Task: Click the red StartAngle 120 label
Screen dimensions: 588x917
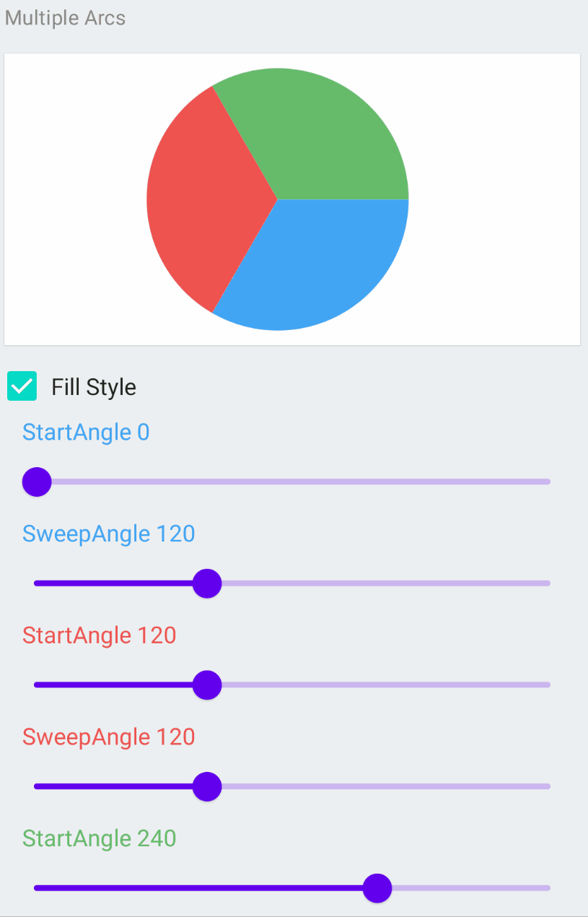Action: [100, 635]
